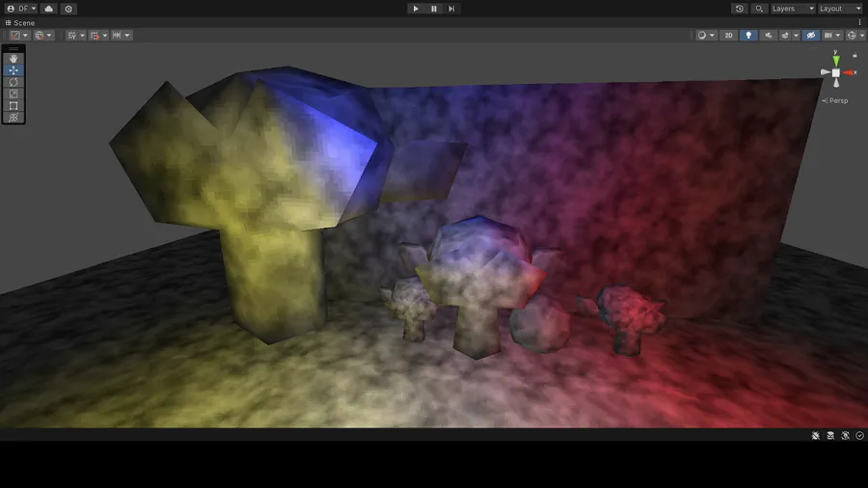Step forward one frame
The image size is (868, 488).
coord(451,9)
